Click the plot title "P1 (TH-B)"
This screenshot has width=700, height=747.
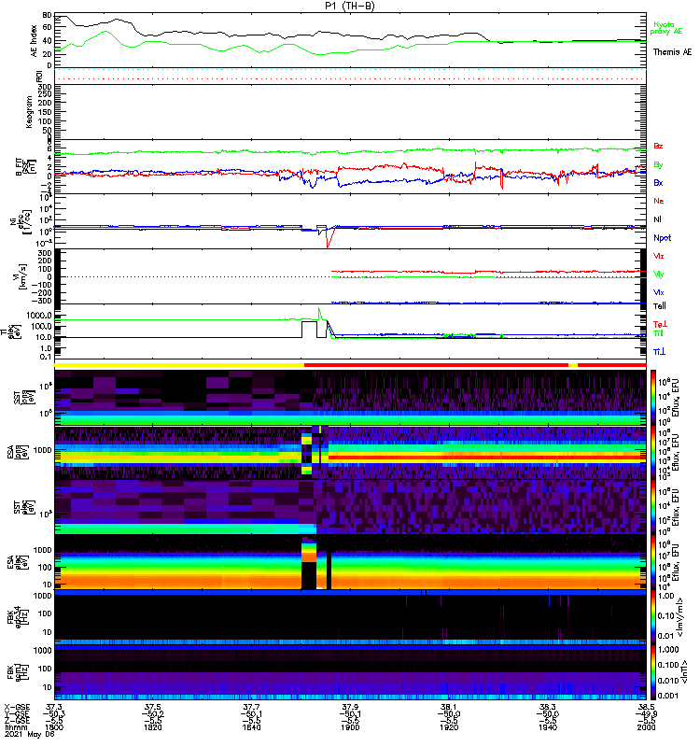(x=349, y=6)
